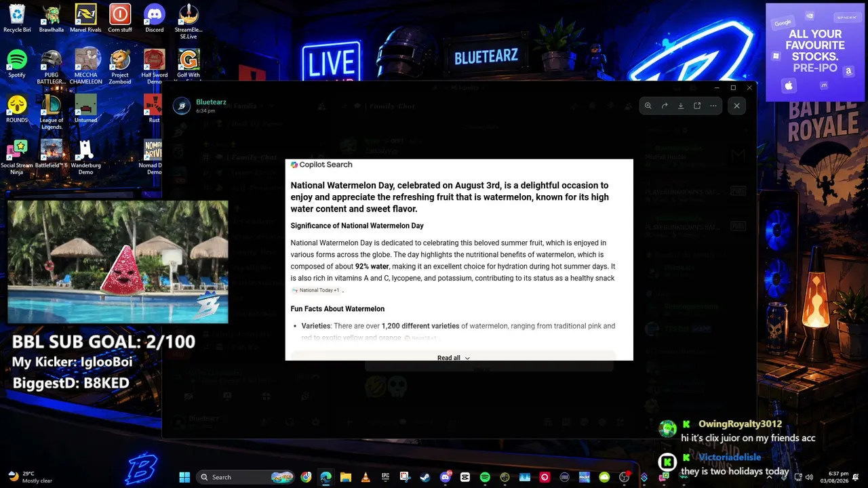Click the Bluetearz username in the viewer
Screen dimensions: 868x488
click(x=211, y=102)
